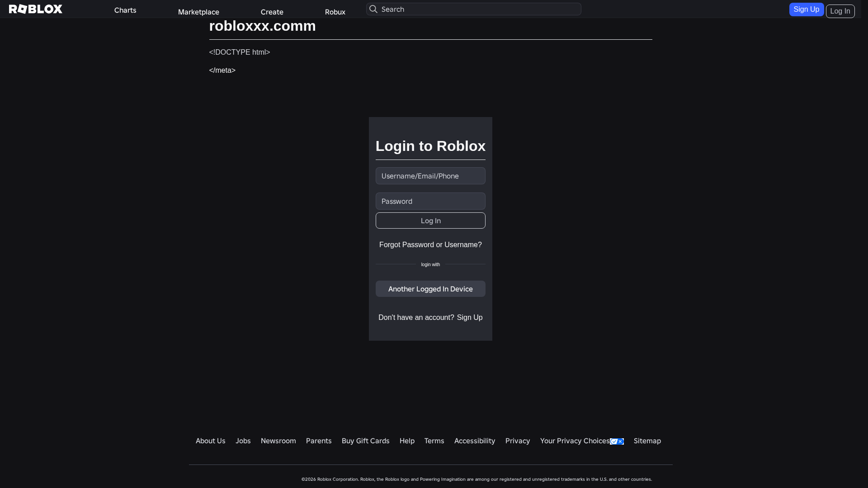Click the Login to Roblox heading

(x=430, y=146)
